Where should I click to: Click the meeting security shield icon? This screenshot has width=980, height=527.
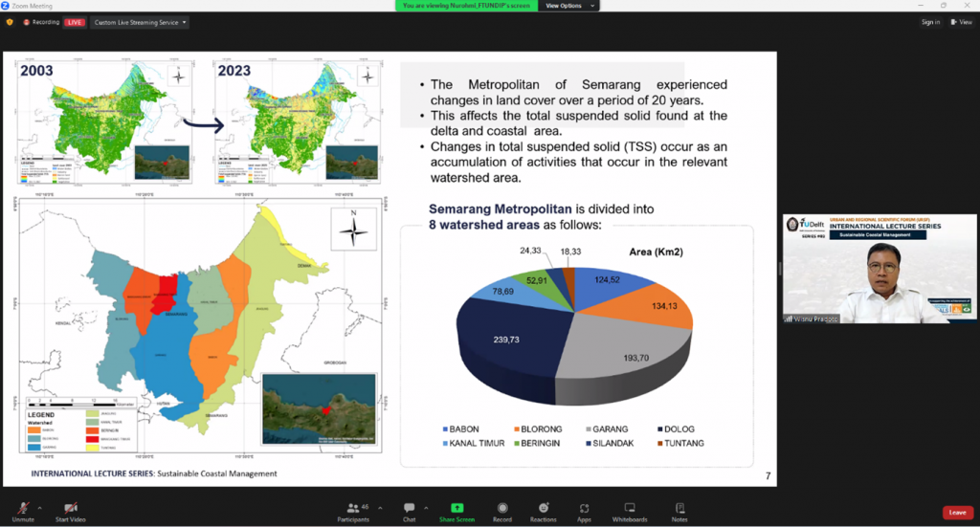tap(10, 22)
